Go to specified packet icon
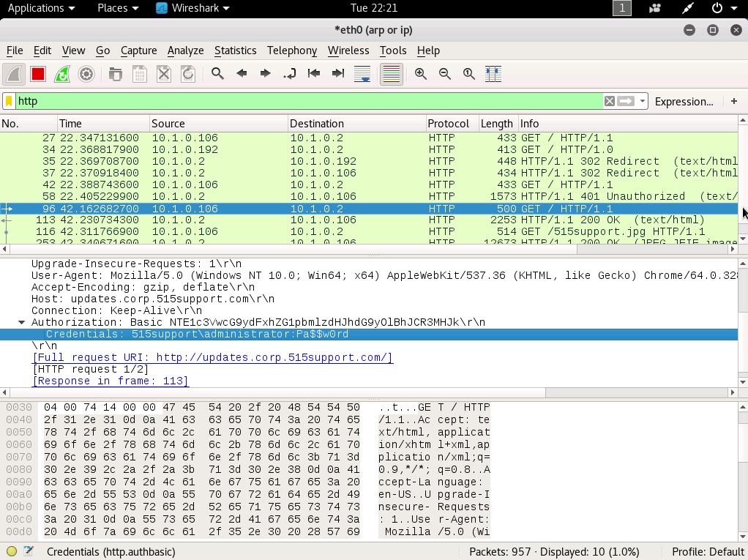This screenshot has width=748, height=560. click(x=290, y=74)
